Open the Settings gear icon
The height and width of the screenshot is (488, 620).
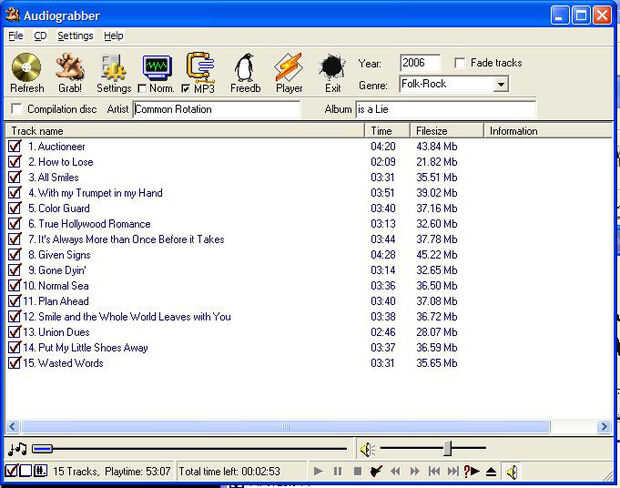click(x=114, y=68)
